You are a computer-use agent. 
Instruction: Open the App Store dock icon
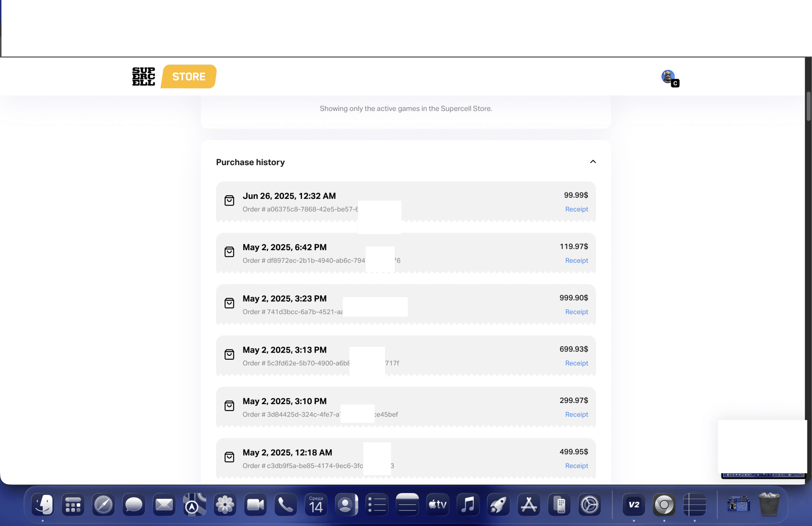coord(529,504)
